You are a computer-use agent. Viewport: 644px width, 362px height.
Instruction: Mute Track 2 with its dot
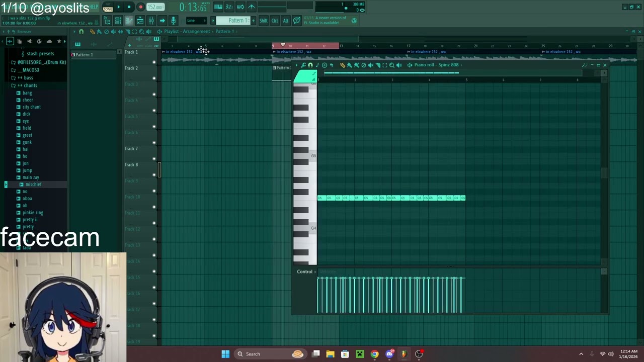click(x=154, y=78)
